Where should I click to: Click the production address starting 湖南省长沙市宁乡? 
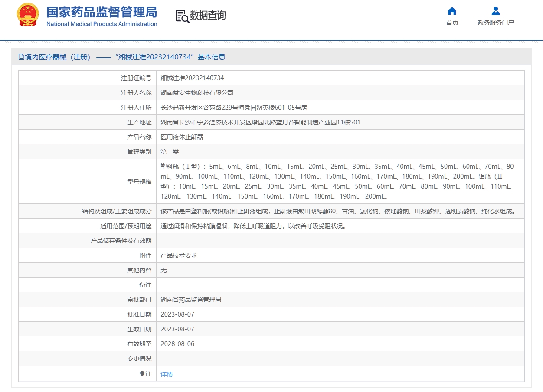click(260, 122)
